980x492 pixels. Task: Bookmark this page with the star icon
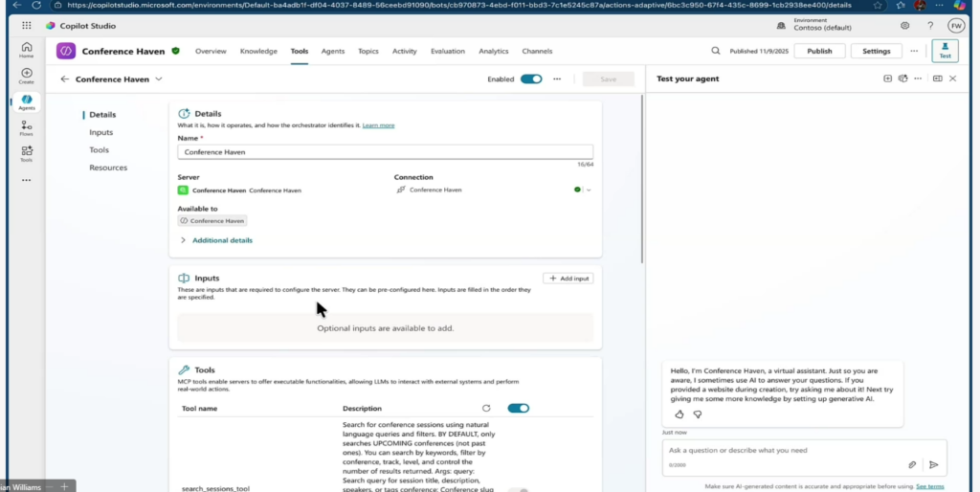[x=878, y=5]
